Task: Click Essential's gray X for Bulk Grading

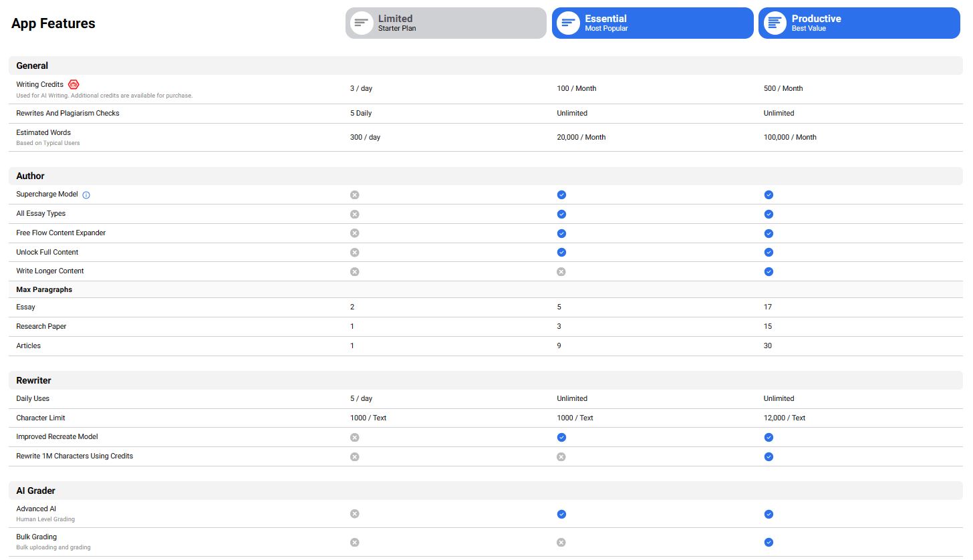Action: tap(561, 543)
